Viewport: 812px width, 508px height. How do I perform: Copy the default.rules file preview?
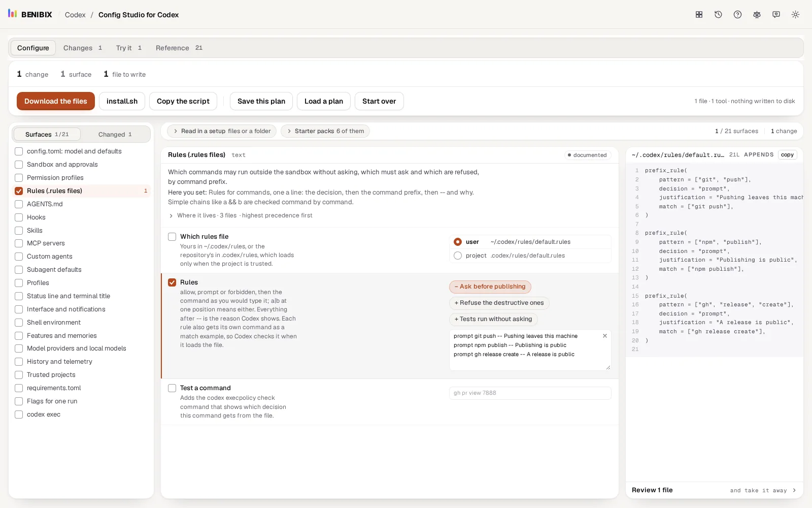787,155
